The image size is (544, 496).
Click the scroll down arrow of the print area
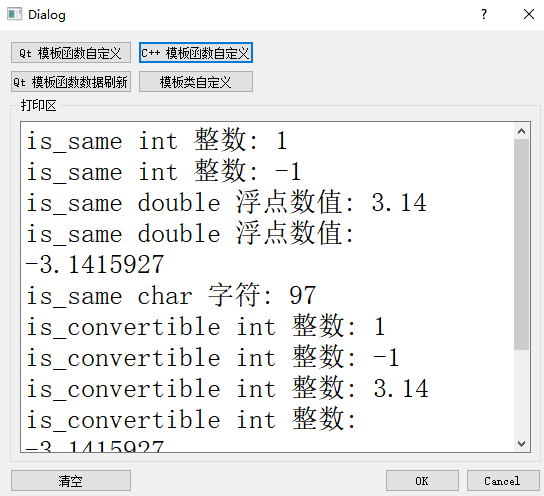point(521,444)
